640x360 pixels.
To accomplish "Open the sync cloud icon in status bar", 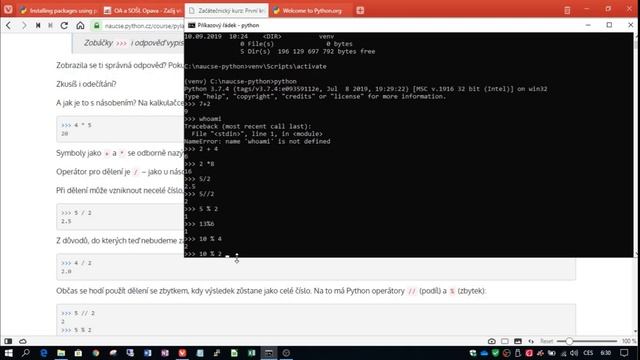I will [23, 341].
